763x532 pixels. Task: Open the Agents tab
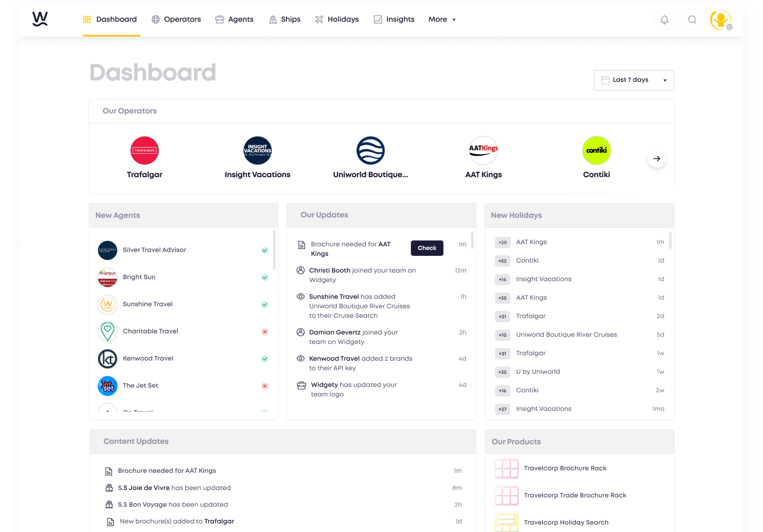(x=234, y=19)
